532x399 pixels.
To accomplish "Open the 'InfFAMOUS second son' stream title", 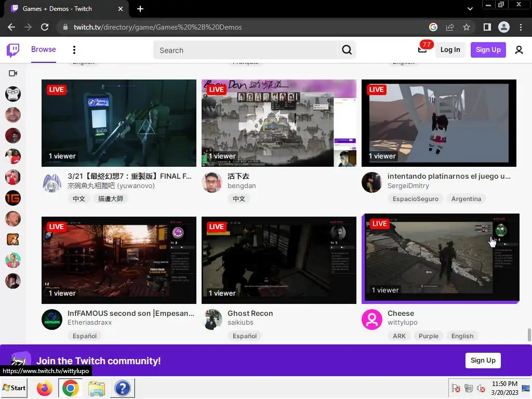I will pyautogui.click(x=130, y=313).
